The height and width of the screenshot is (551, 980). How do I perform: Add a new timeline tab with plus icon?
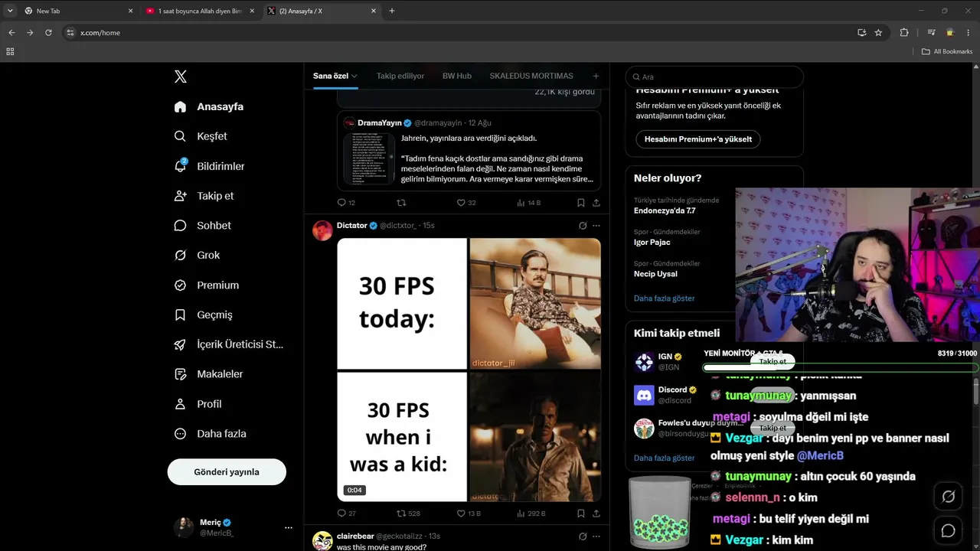(596, 76)
